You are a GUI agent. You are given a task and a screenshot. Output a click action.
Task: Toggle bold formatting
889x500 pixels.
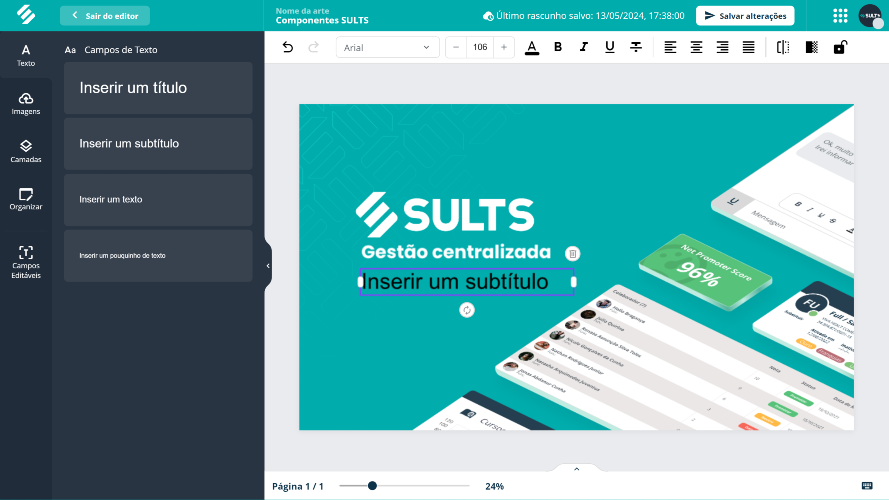click(558, 47)
